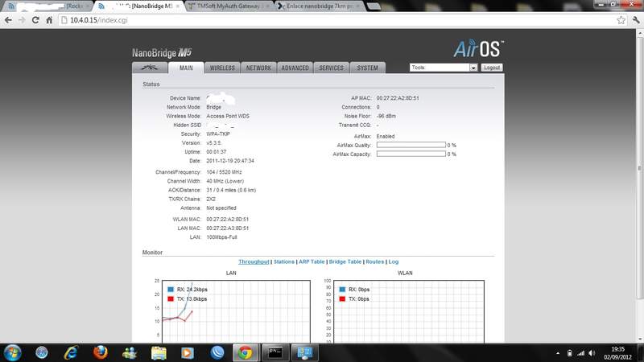Viewport: 644px width, 362px height.
Task: Open the blue globe app on the taskbar
Action: pyautogui.click(x=217, y=352)
